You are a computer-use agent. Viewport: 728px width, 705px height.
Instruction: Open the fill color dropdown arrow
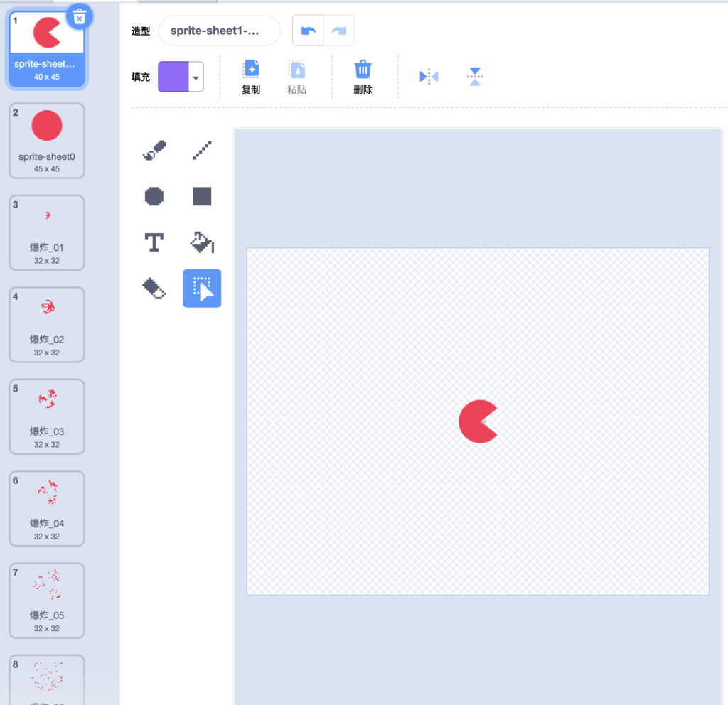coord(196,77)
